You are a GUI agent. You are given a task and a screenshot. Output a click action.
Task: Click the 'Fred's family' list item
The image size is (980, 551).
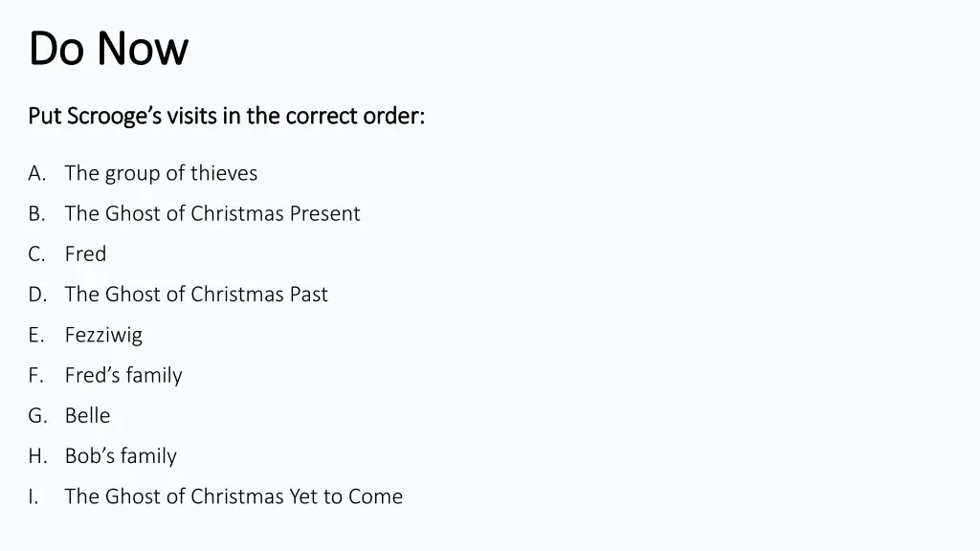point(123,375)
